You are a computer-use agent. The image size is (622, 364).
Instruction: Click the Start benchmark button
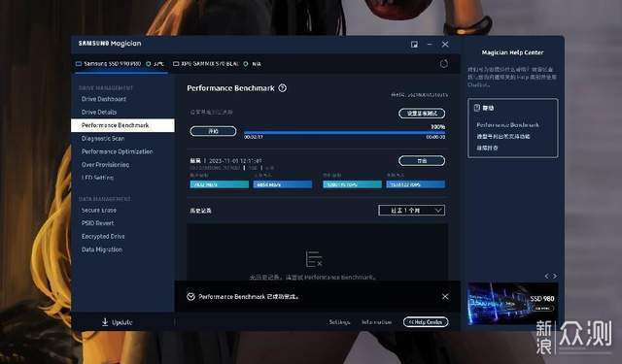click(x=213, y=131)
